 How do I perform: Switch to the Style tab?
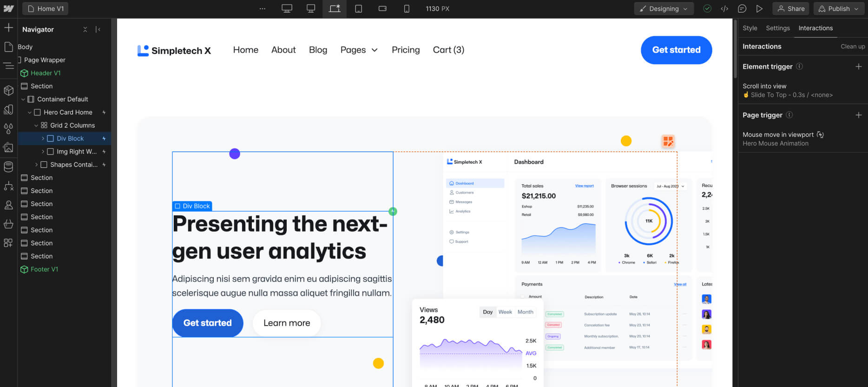coord(750,28)
